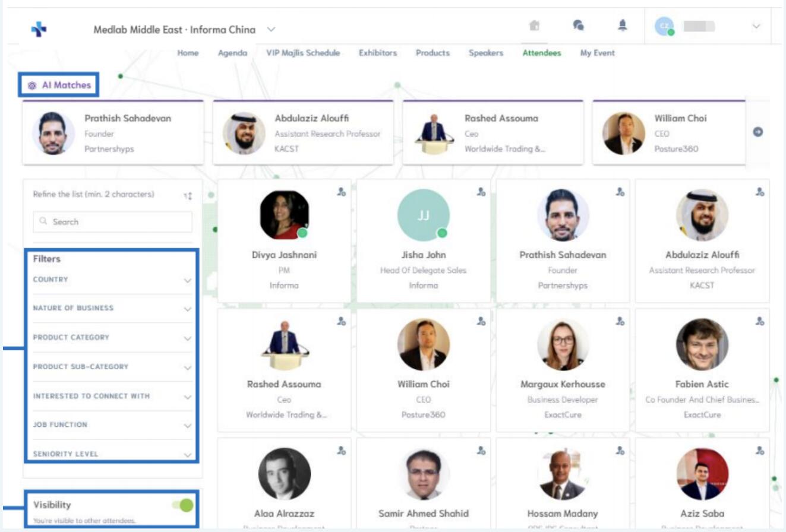Open the chat messages icon
Viewport: 786px width, 532px height.
tap(578, 26)
